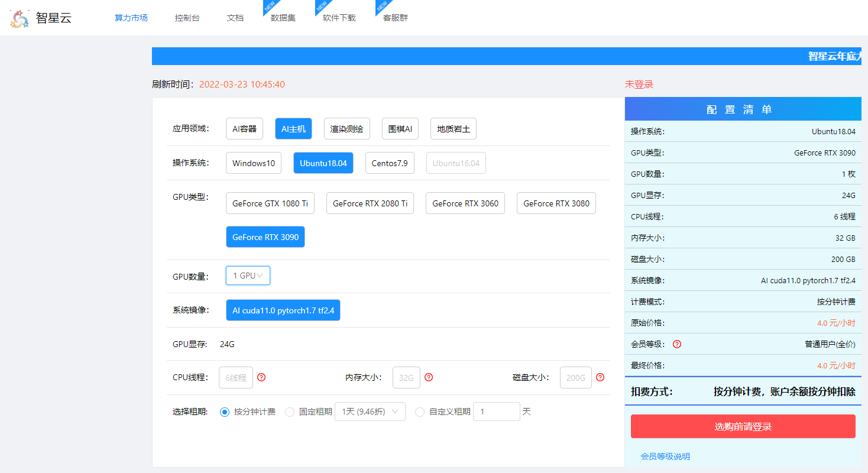Select 固定租期 radio option
The width and height of the screenshot is (868, 473).
290,412
